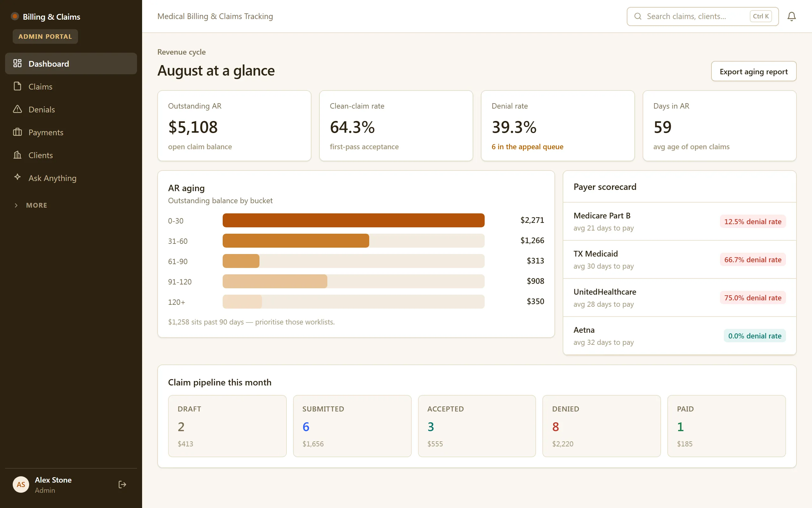Open notifications bell icon
This screenshot has width=812, height=508.
[791, 17]
